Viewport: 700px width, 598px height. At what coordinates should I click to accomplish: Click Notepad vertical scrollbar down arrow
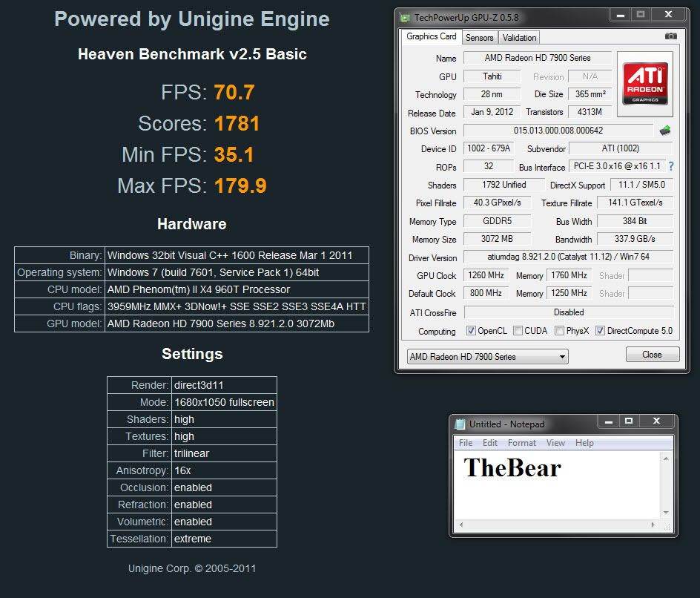click(x=666, y=512)
